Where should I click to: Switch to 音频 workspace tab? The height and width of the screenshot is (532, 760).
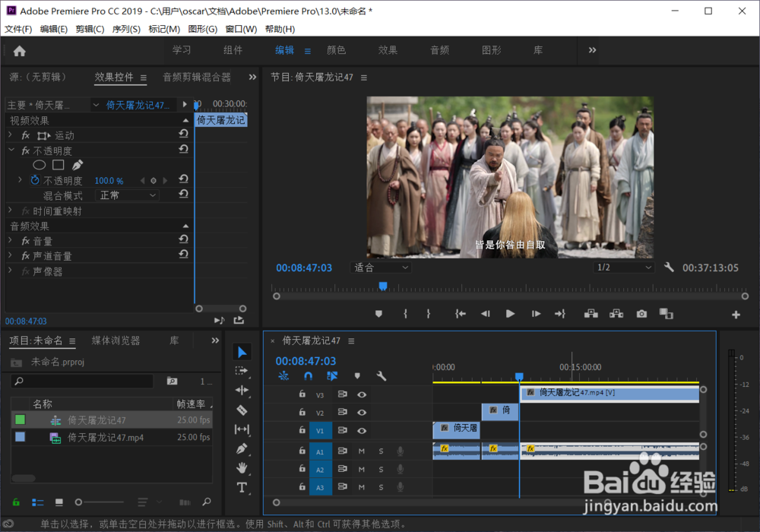pos(439,50)
